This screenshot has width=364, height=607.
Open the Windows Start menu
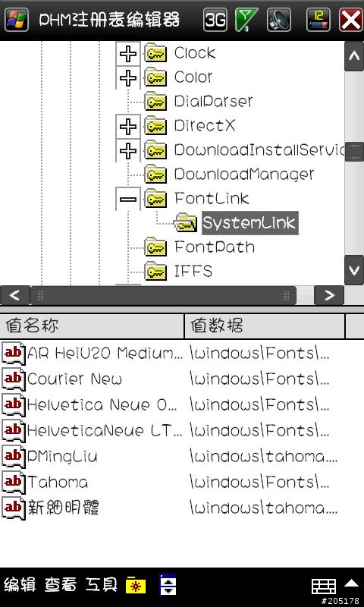pos(16,20)
